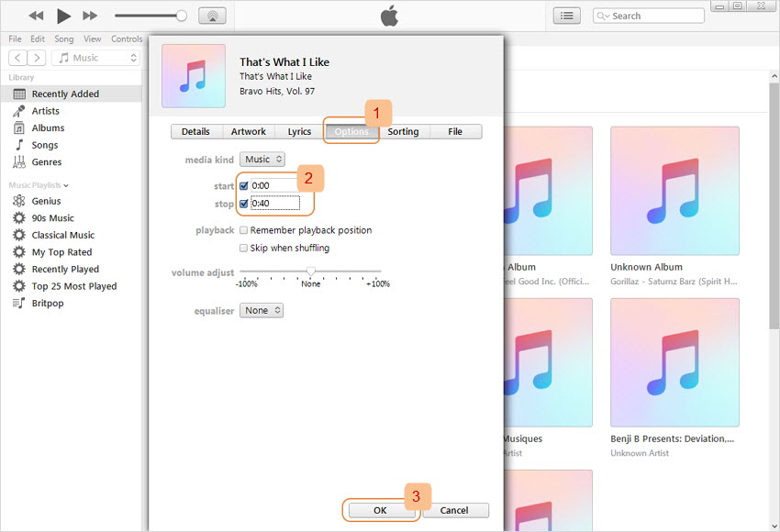Click the song artwork in the dialog
The height and width of the screenshot is (532, 780).
pos(194,76)
